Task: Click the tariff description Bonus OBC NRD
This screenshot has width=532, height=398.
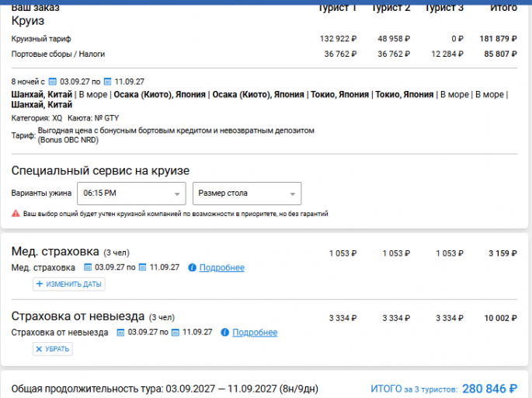Action: click(176, 135)
